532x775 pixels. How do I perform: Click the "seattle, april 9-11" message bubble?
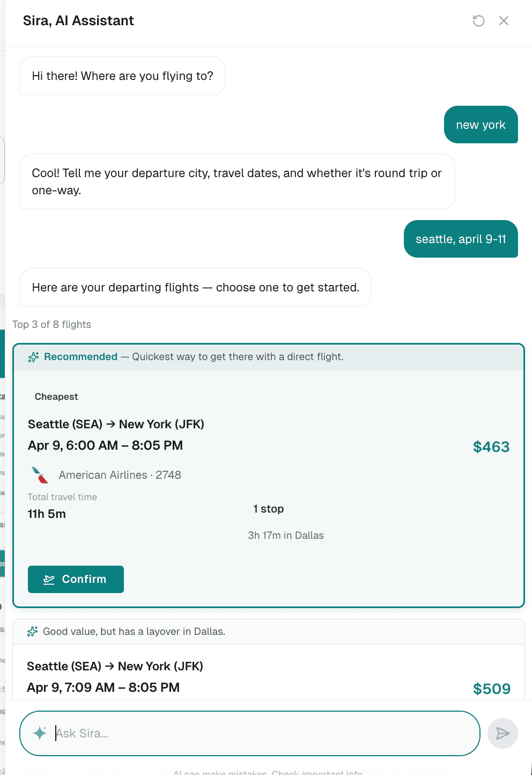(x=461, y=239)
